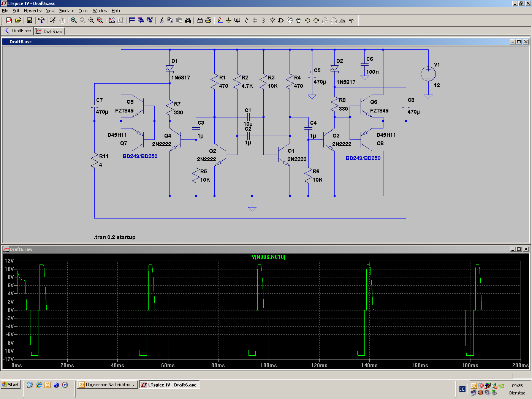The image size is (532, 399).
Task: Select the Draw Wire pencil tool
Action: 220,21
